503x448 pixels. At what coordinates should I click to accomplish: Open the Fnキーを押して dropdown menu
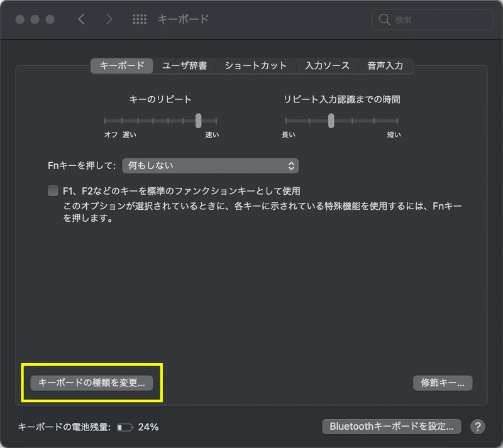click(x=211, y=166)
